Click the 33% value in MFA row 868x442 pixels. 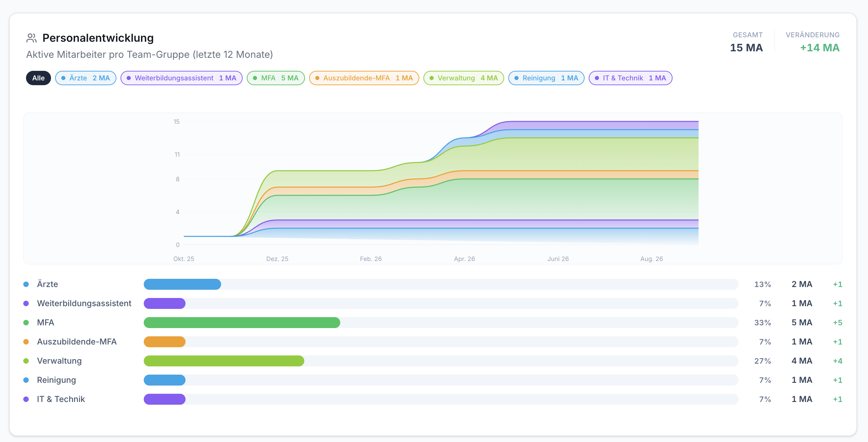(763, 323)
